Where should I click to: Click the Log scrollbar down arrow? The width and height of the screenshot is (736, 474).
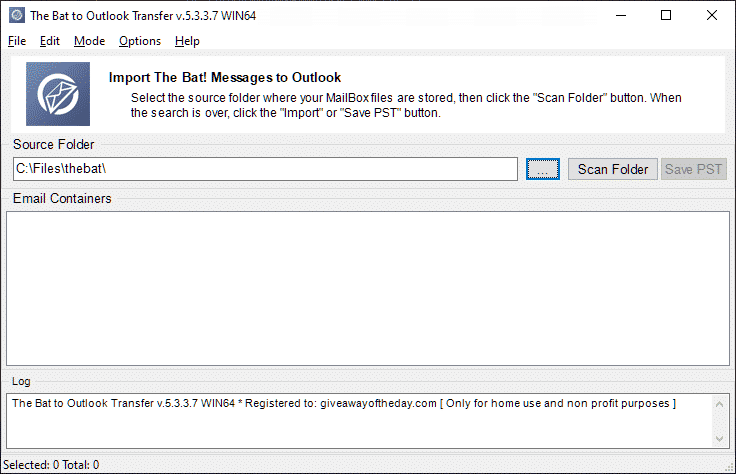720,439
